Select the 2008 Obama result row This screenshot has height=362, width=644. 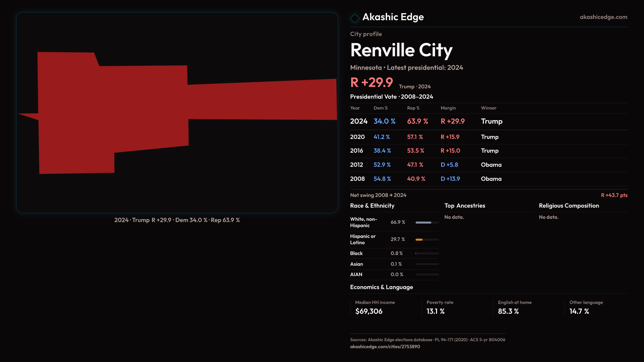coord(488,179)
